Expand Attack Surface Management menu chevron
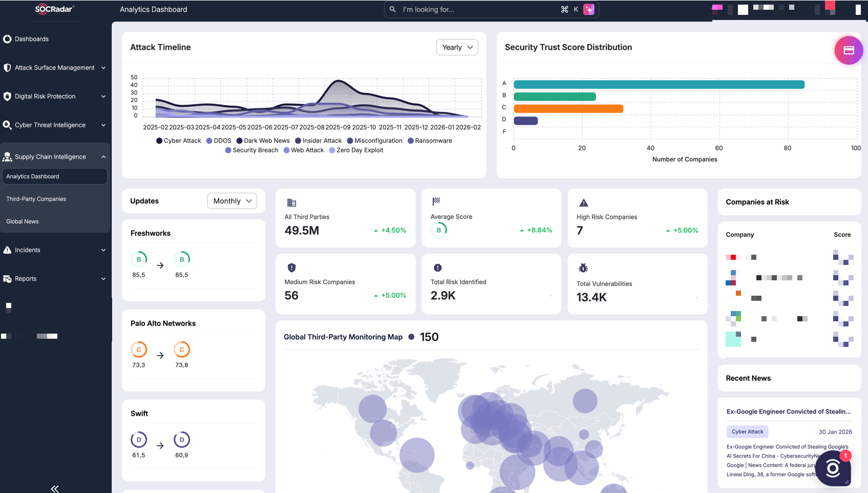The height and width of the screenshot is (493, 868). 103,68
